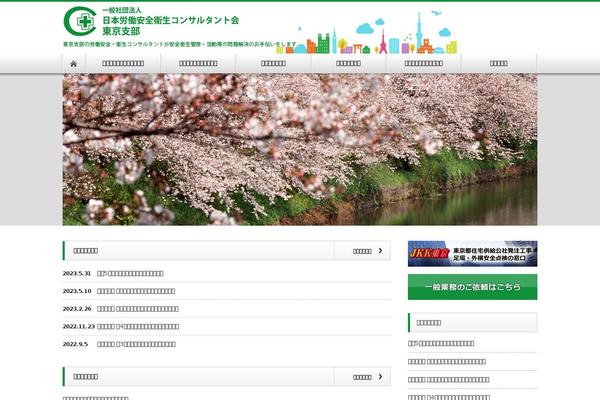Click the chevron button heading the dated news list

tap(362, 251)
